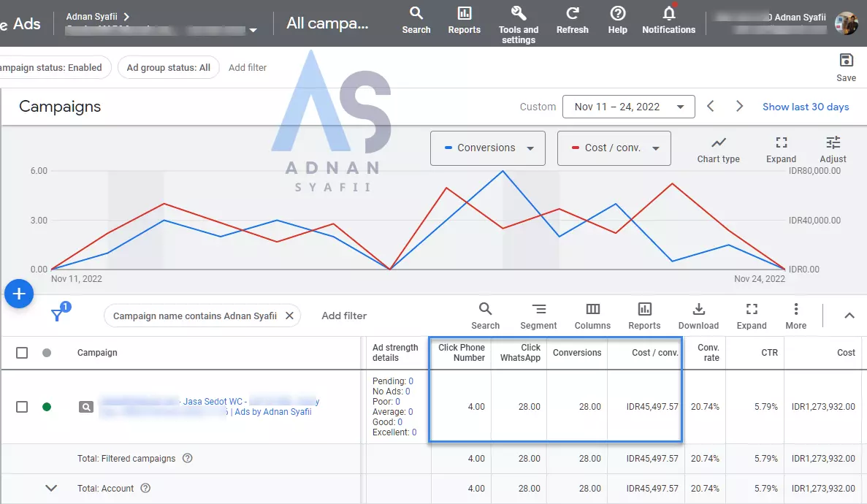
Task: Click the Campaign status: Enabled filter chip
Action: coord(53,67)
